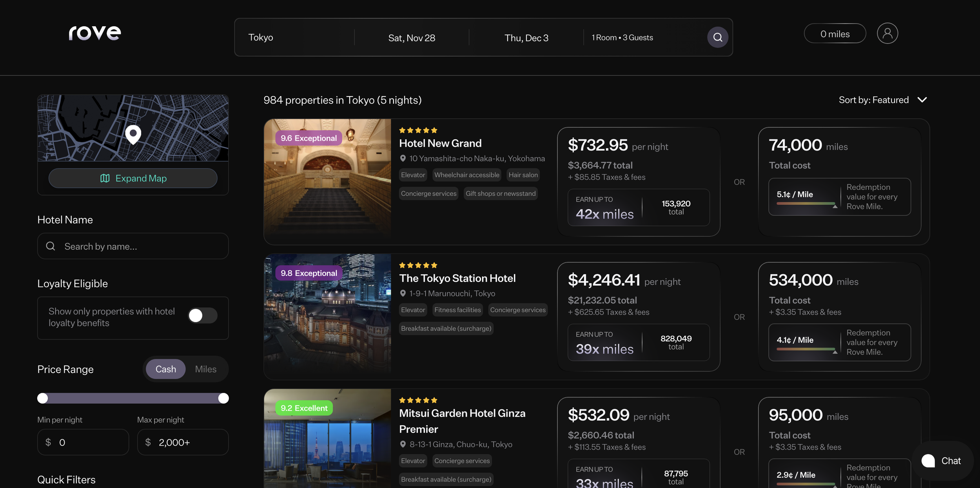The image size is (980, 488).
Task: Switch price range to Cash
Action: click(x=165, y=369)
